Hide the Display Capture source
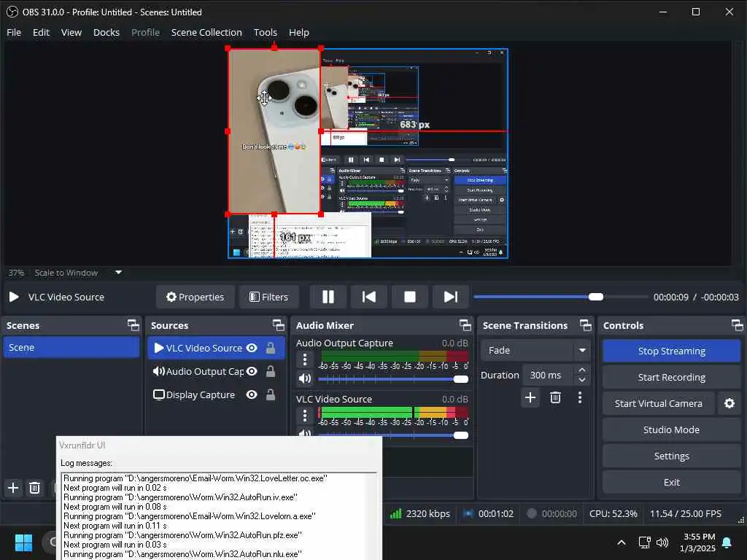 click(252, 394)
